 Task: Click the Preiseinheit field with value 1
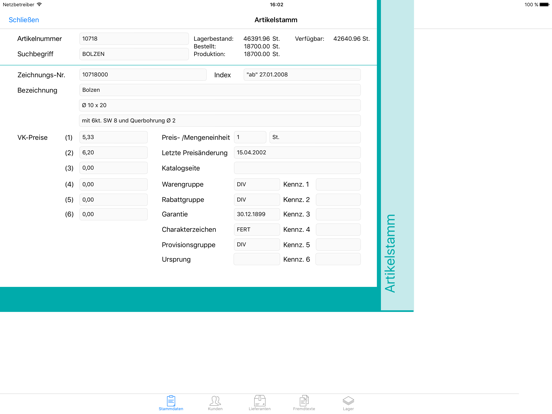(250, 137)
